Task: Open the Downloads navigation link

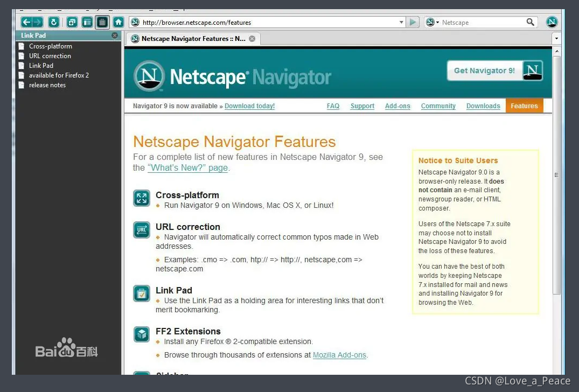Action: pyautogui.click(x=483, y=106)
